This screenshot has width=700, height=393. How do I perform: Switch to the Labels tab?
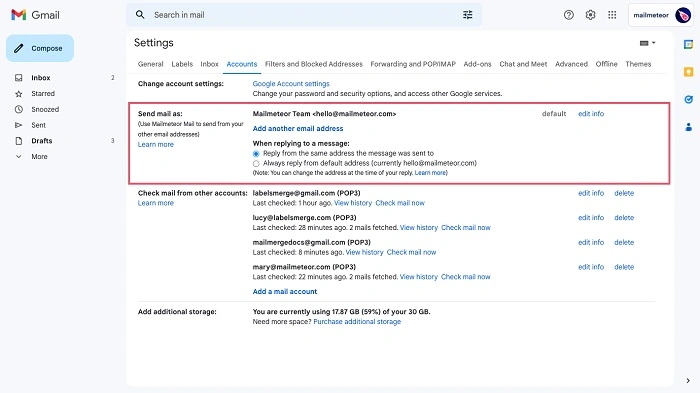click(182, 64)
